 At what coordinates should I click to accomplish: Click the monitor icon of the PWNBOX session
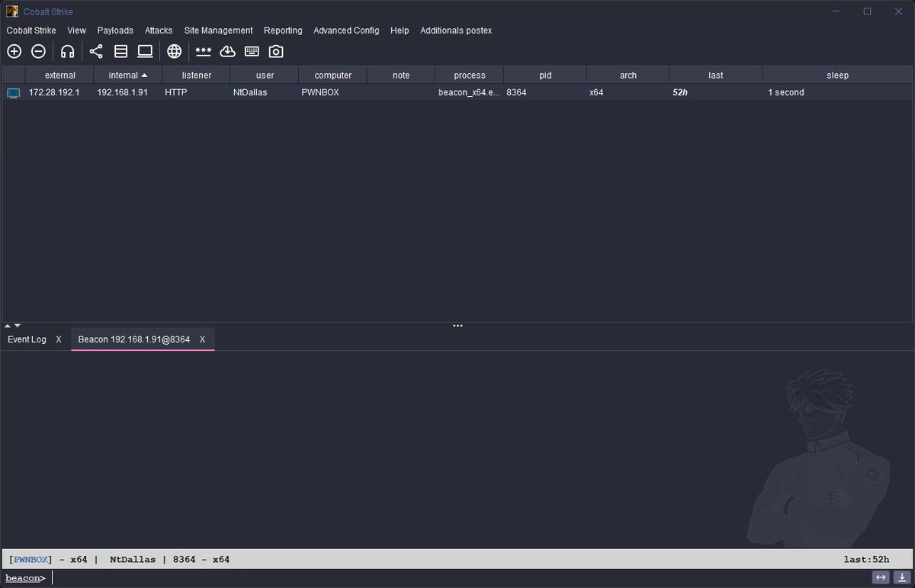click(x=14, y=92)
